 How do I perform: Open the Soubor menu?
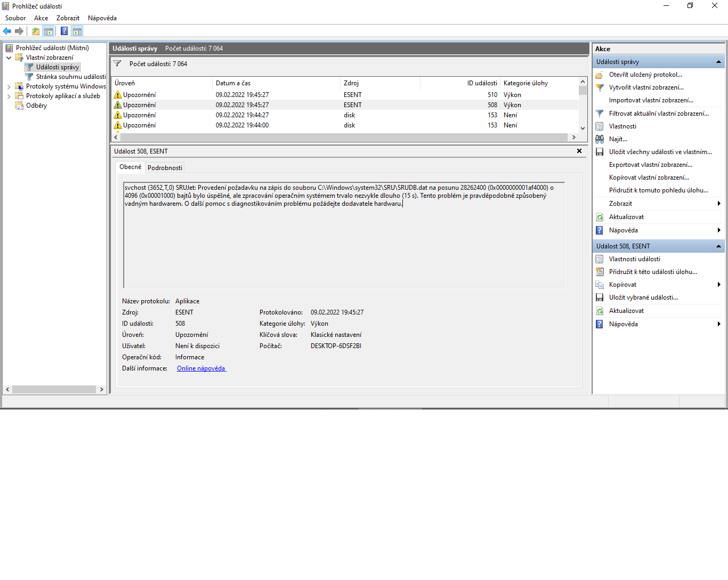(15, 18)
